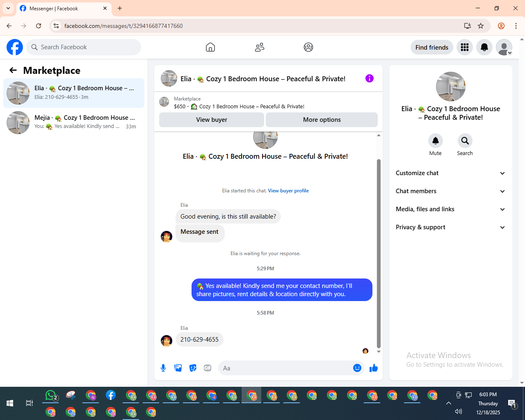Click the Find friends button
Image resolution: width=525 pixels, height=420 pixels.
[x=432, y=47]
